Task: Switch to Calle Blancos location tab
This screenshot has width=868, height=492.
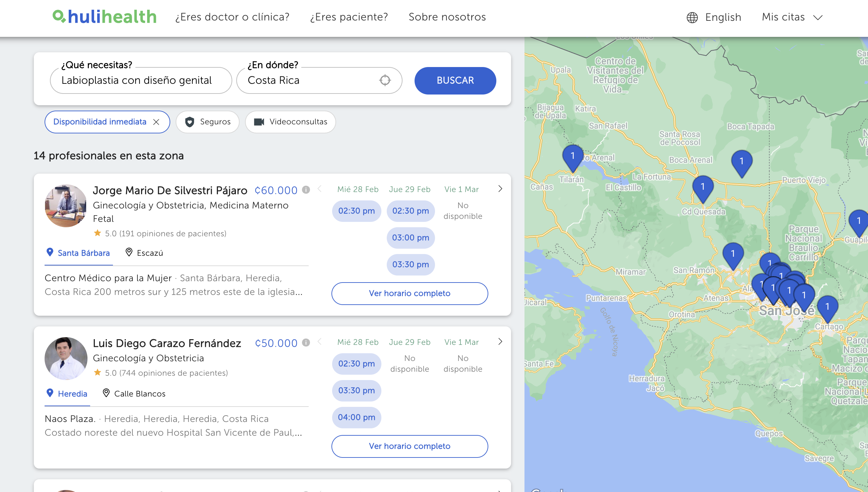Action: 134,394
